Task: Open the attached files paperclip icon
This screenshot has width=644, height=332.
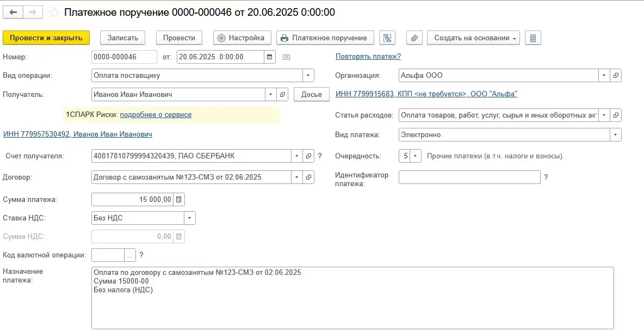Action: [x=414, y=38]
